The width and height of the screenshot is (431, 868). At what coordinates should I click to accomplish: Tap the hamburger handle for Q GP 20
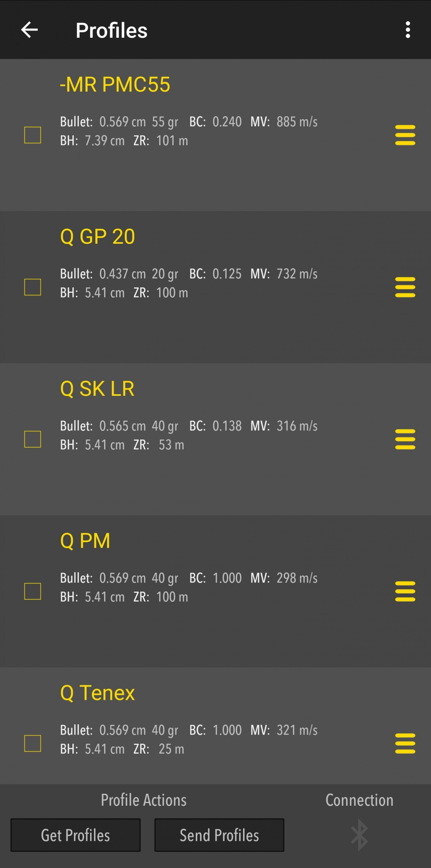[405, 287]
